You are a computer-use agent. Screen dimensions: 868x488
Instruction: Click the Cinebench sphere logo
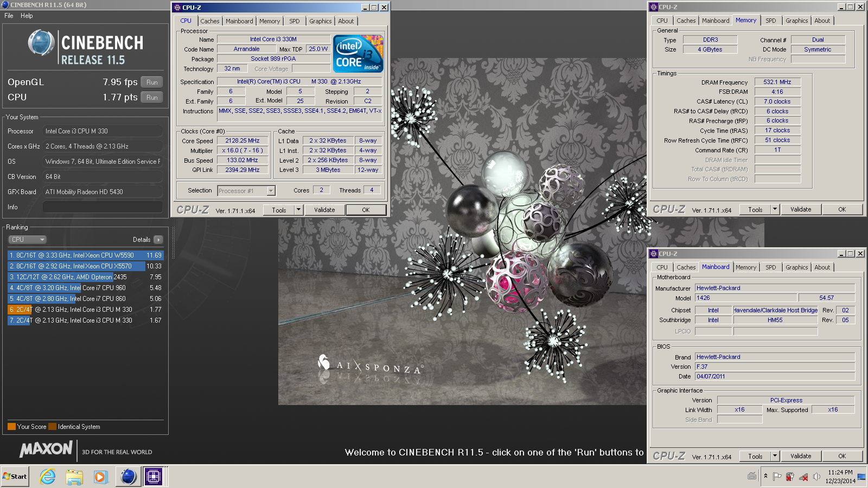coord(41,43)
